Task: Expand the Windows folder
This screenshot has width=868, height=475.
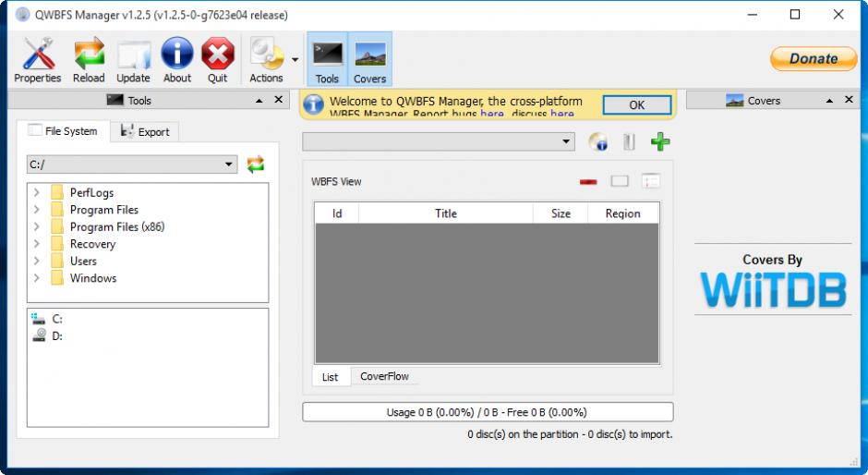Action: click(37, 277)
